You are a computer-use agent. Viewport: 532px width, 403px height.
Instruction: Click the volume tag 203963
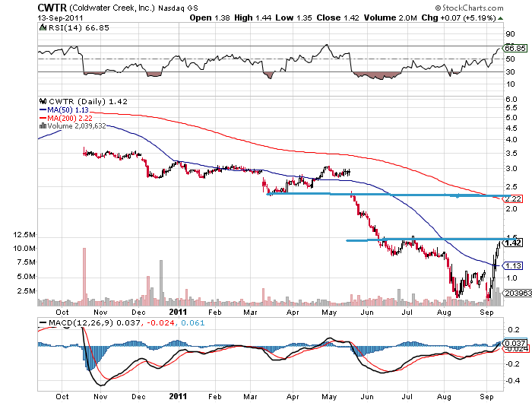tap(518, 293)
